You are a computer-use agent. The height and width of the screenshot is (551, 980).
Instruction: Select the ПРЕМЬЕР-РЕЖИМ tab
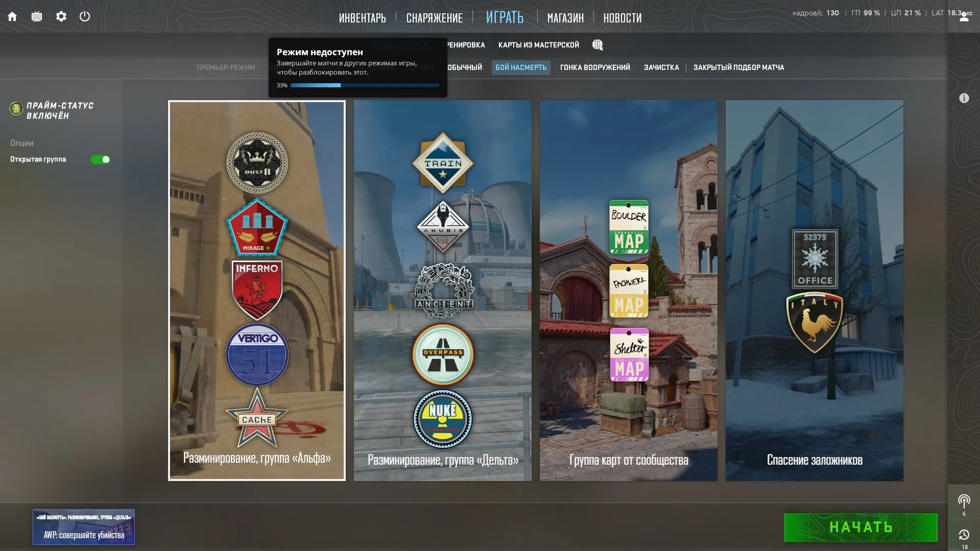226,67
